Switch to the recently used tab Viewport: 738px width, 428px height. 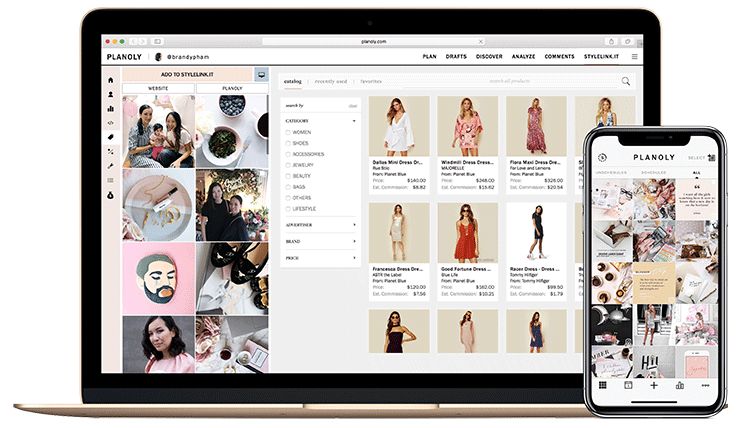click(331, 81)
